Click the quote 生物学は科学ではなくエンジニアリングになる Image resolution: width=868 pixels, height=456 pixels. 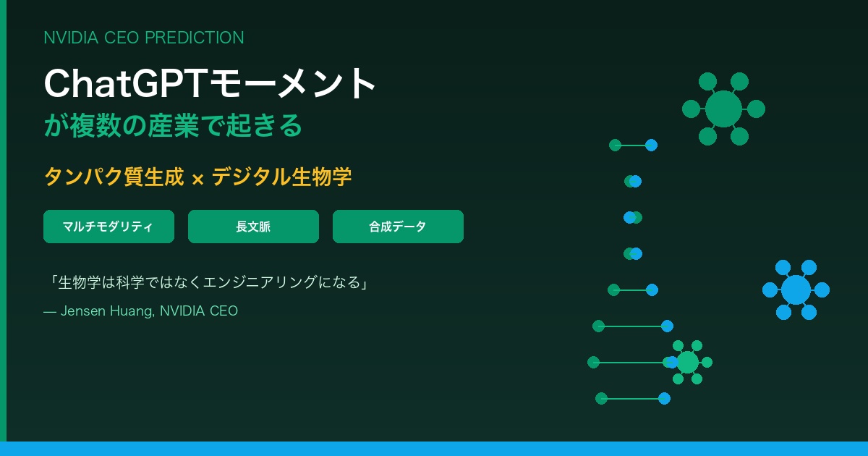(208, 282)
